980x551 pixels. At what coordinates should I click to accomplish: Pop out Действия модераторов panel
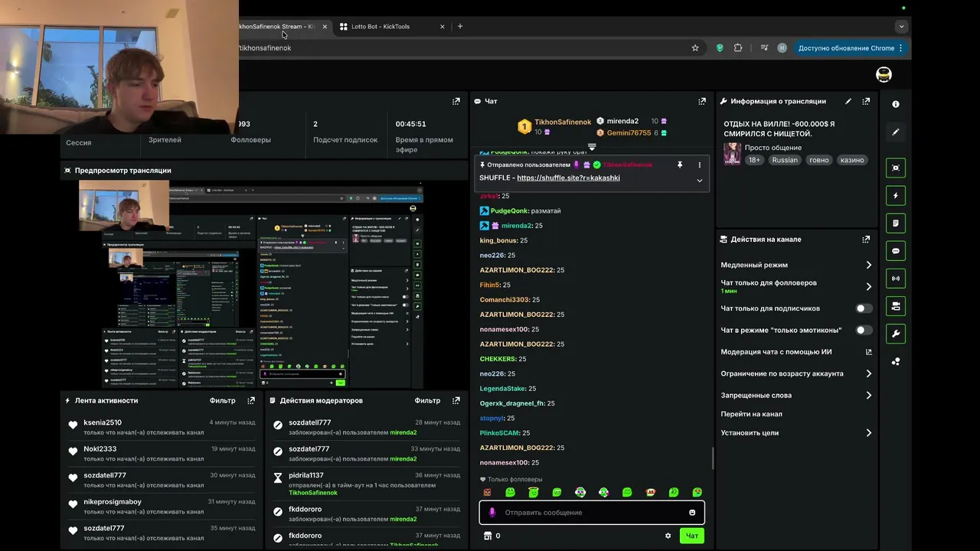click(456, 400)
